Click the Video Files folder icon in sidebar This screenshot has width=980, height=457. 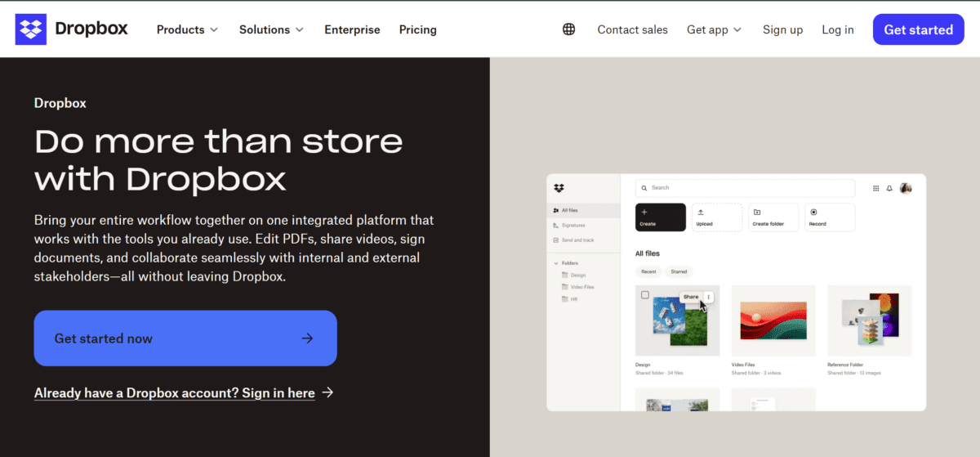[x=564, y=287]
